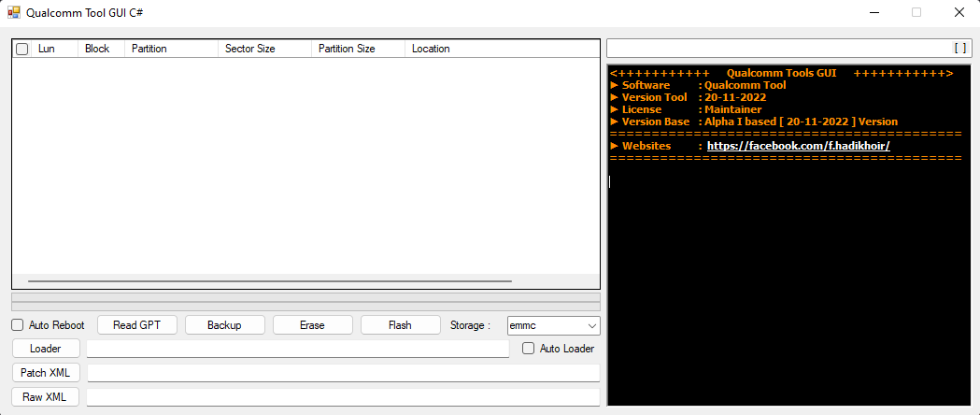Sort by the Partition Size column header
The width and height of the screenshot is (980, 415).
(358, 49)
